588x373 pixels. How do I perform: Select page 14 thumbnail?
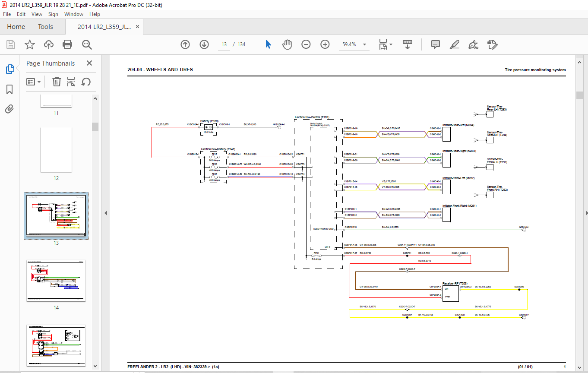tap(56, 281)
